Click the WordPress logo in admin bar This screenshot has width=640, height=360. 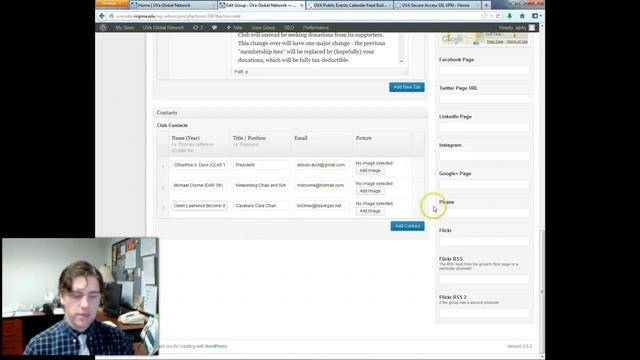103,28
